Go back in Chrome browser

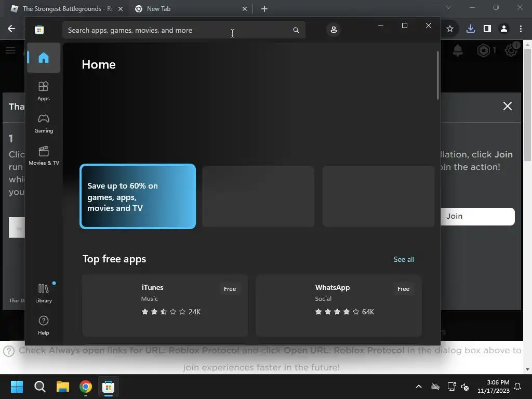point(11,29)
